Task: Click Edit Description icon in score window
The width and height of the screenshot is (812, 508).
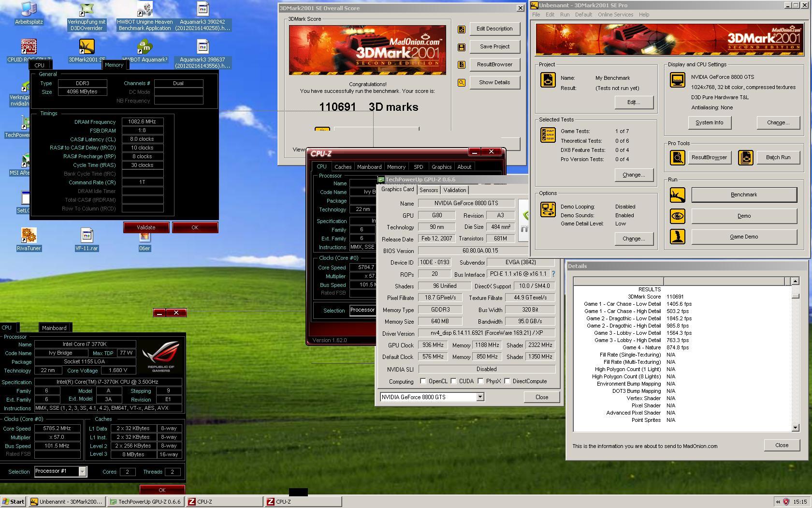Action: pos(462,29)
